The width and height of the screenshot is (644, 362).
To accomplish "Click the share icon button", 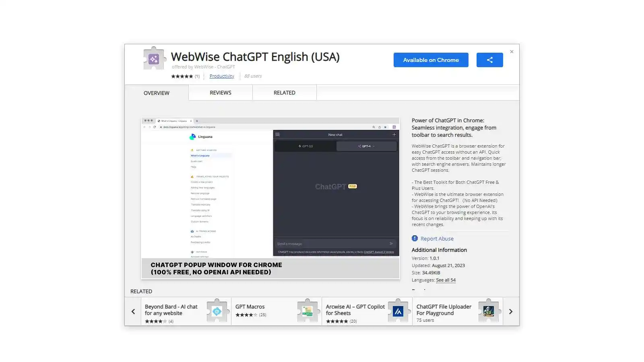I will pos(489,60).
